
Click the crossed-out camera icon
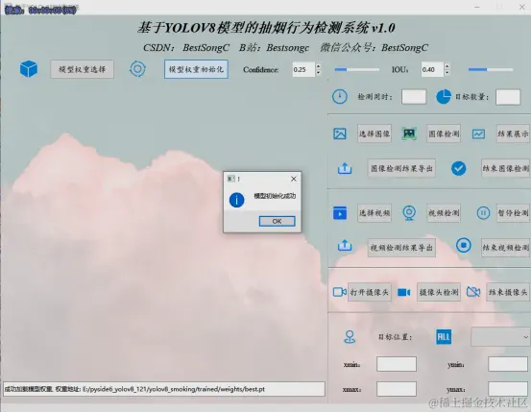click(x=473, y=292)
